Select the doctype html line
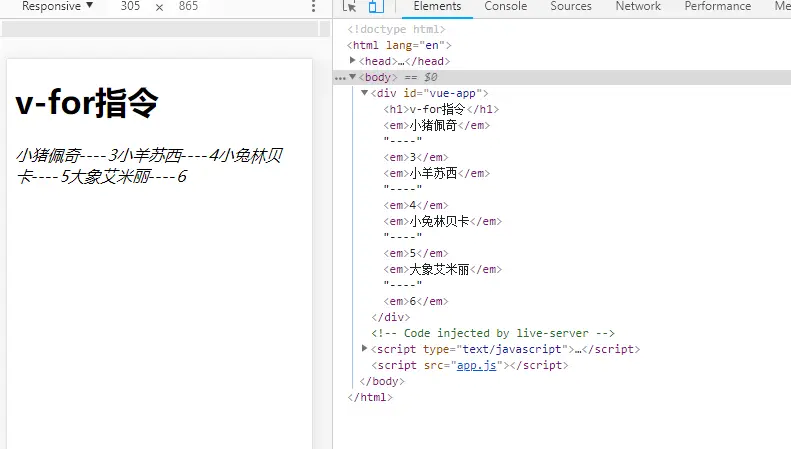 (397, 29)
